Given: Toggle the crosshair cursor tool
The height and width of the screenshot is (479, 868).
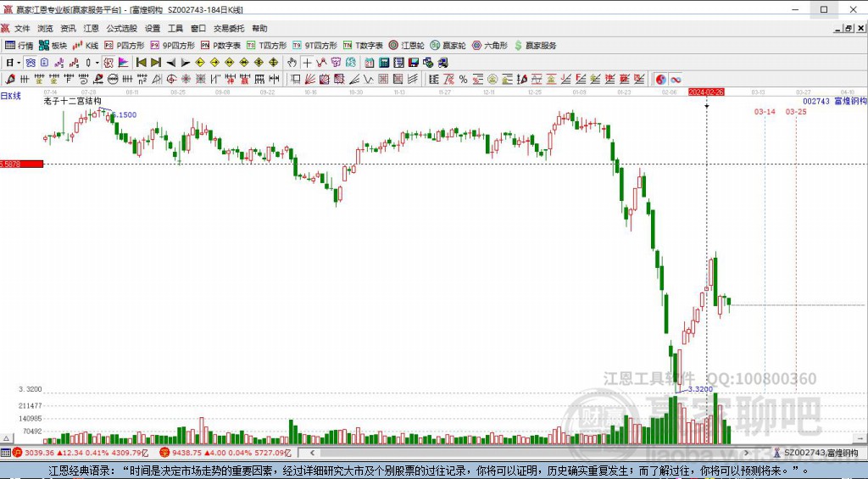Looking at the screenshot, I should point(307,63).
